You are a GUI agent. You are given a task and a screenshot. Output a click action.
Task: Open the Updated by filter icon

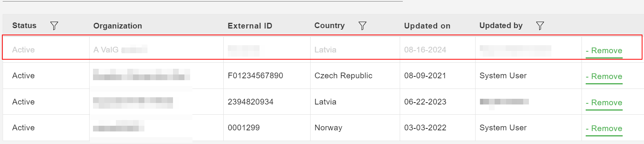(x=540, y=25)
